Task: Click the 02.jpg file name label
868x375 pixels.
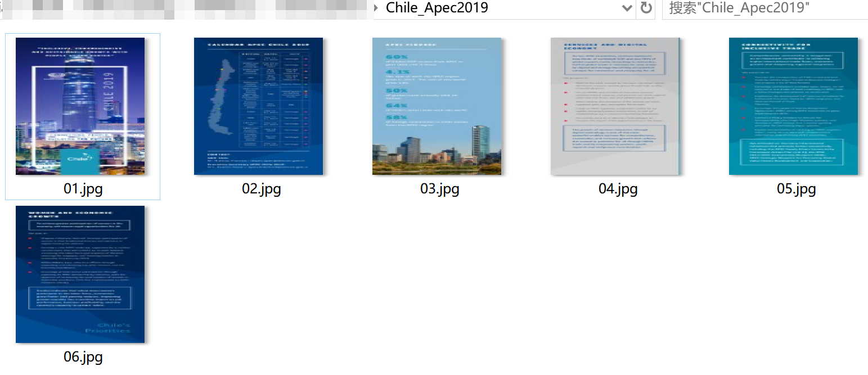Action: (x=261, y=189)
